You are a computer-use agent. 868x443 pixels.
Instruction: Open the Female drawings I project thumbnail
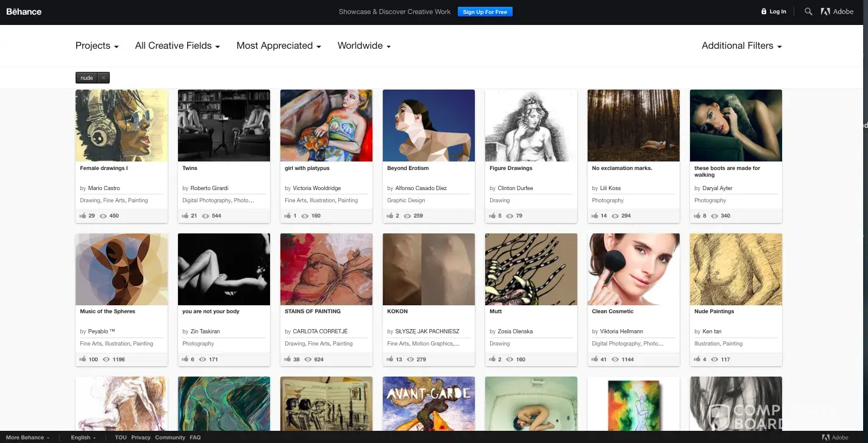121,126
